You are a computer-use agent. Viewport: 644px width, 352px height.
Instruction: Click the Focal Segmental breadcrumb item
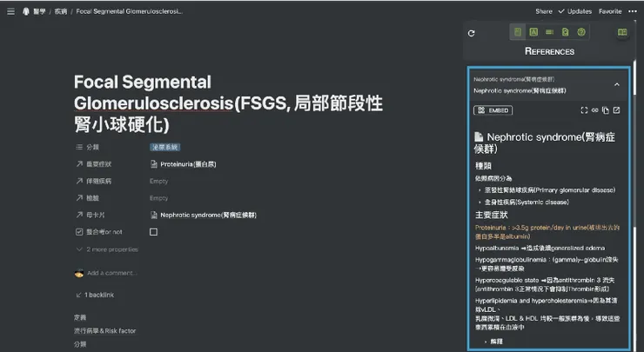tap(129, 11)
